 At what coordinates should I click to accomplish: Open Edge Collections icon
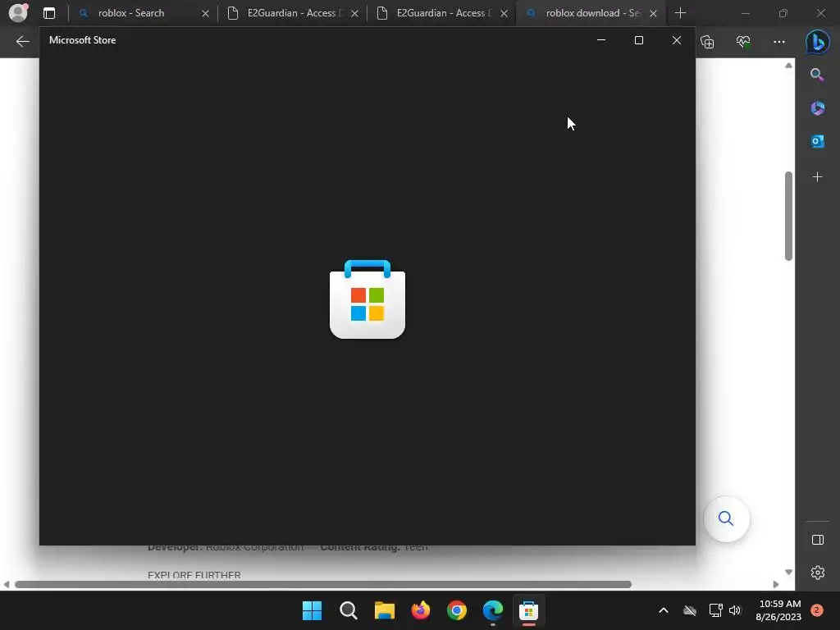click(x=707, y=42)
